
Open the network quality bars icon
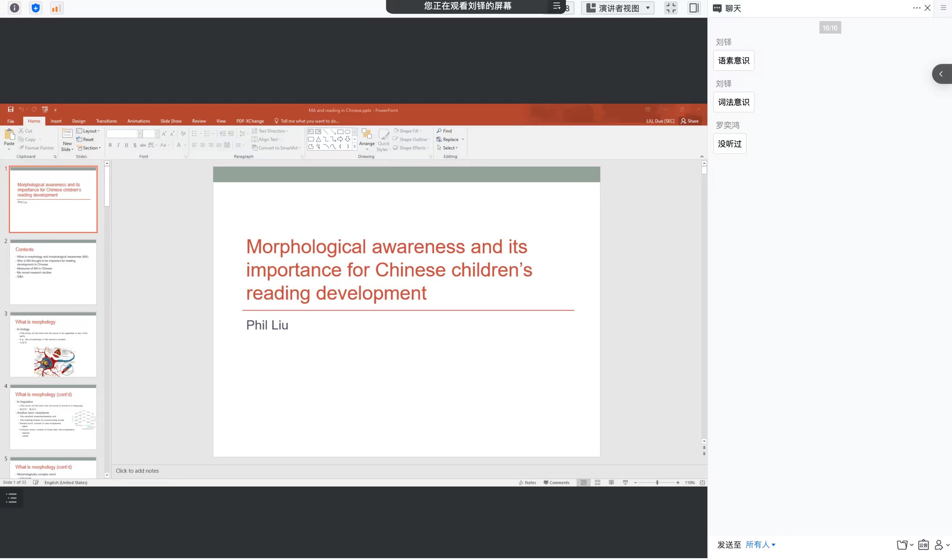[57, 8]
